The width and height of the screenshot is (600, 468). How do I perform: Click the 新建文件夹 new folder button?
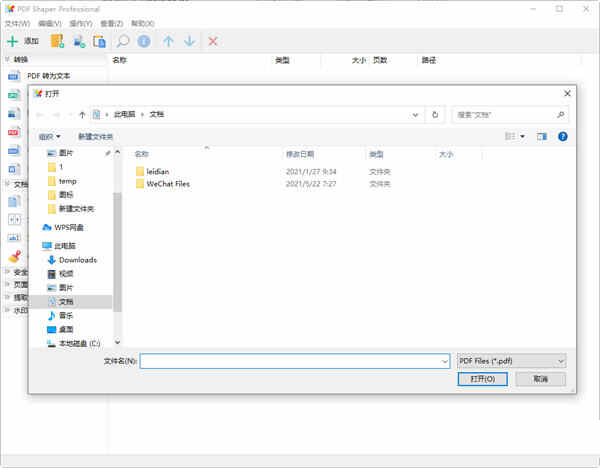(96, 136)
